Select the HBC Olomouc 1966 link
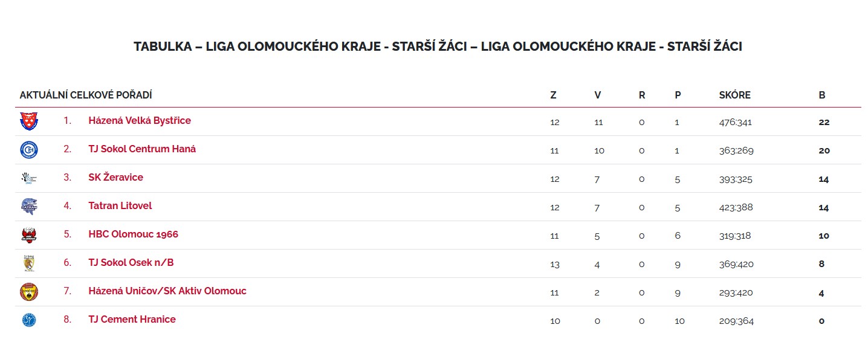This screenshot has width=868, height=339. tap(133, 234)
